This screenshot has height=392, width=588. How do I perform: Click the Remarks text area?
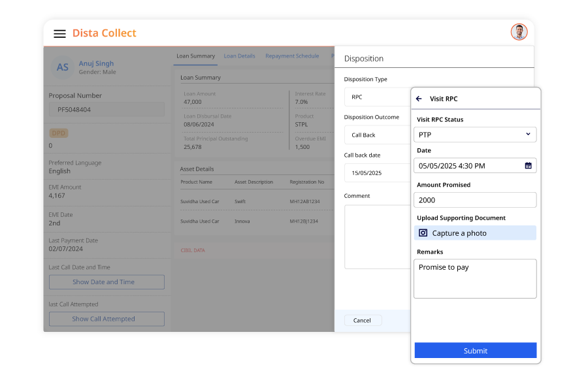pyautogui.click(x=475, y=279)
